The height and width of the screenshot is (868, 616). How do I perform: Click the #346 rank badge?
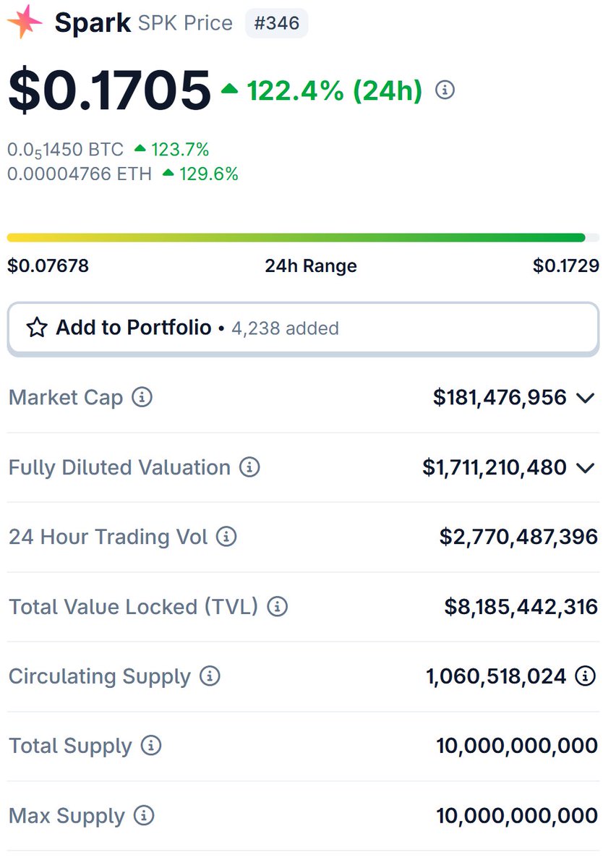pos(277,23)
